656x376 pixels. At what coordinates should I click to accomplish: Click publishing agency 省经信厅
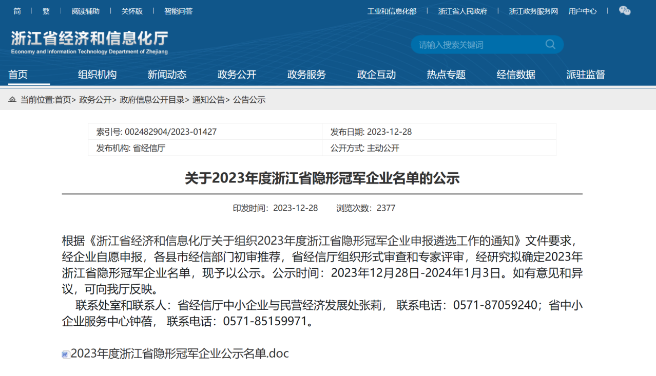coord(149,148)
